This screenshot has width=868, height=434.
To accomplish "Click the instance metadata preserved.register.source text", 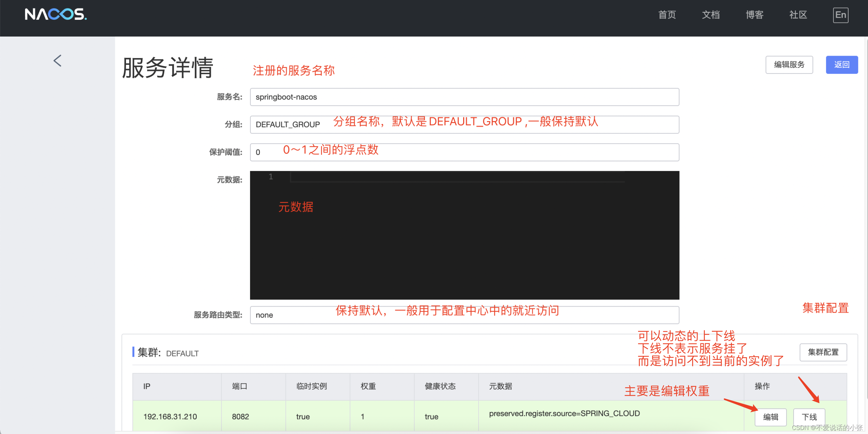I will [564, 414].
